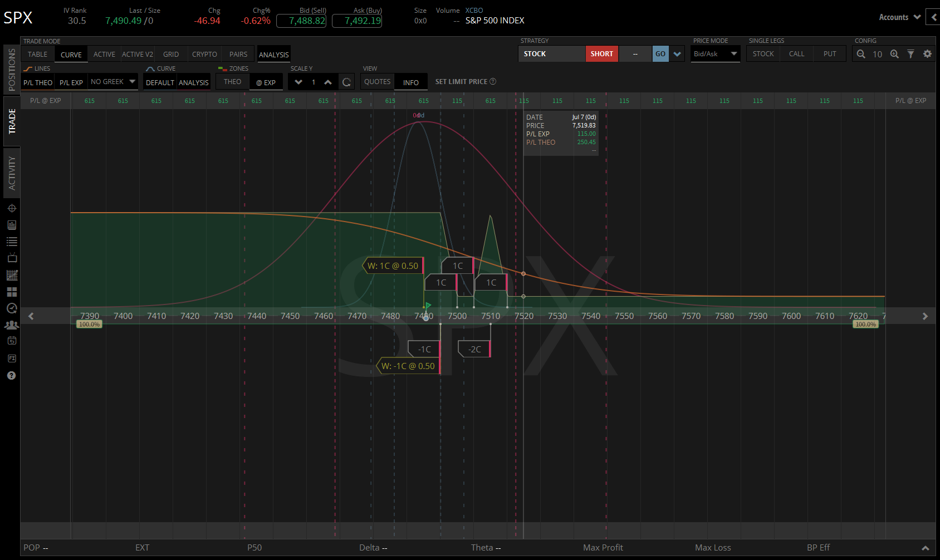Select the W: -1C @ 0.50 working order tag
The width and height of the screenshot is (940, 560).
click(408, 366)
